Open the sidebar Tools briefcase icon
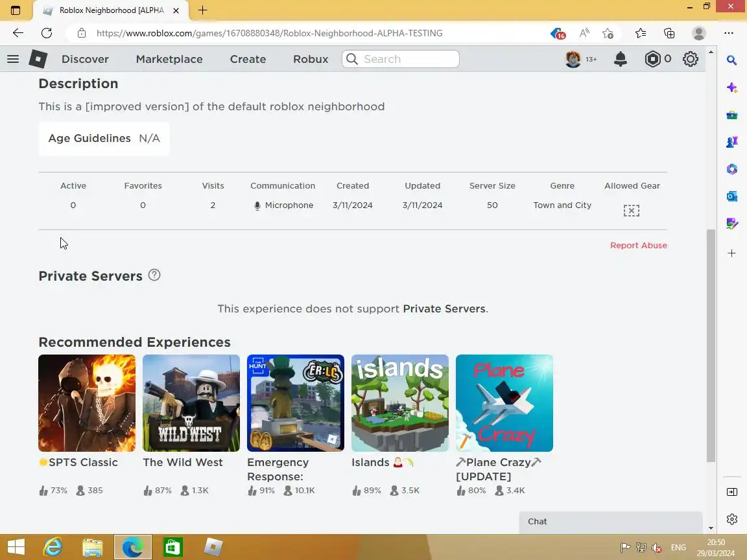 point(732,115)
